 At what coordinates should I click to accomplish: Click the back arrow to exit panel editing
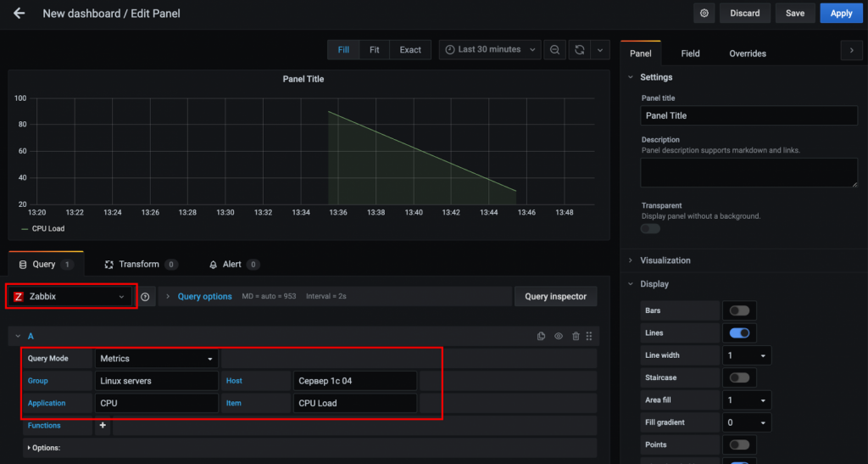[19, 14]
